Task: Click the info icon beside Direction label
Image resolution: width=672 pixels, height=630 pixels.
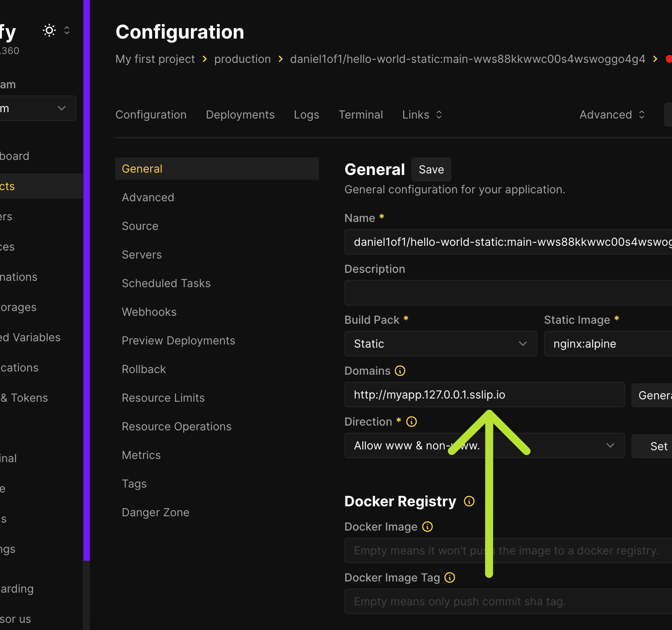Action: tap(412, 422)
